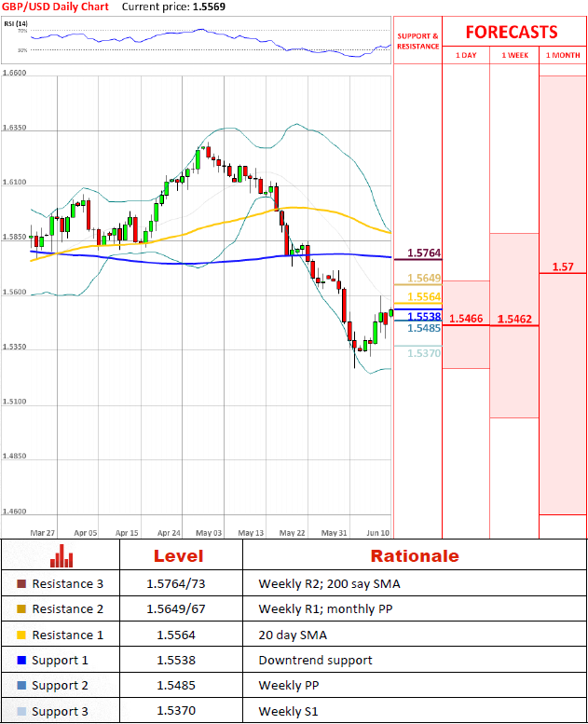Click the 1 day forecast value 1.5466
Viewport: 588px width, 724px height.
pyautogui.click(x=466, y=318)
